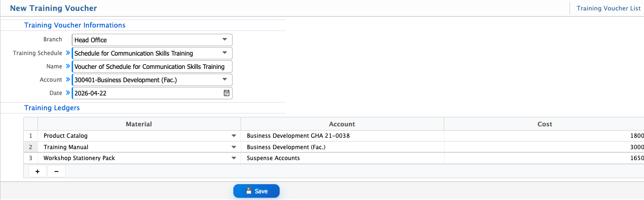Viewport: 644px width, 200px height.
Task: Open Workshop Stationery Pack dropdown arrow
Action: coord(233,158)
